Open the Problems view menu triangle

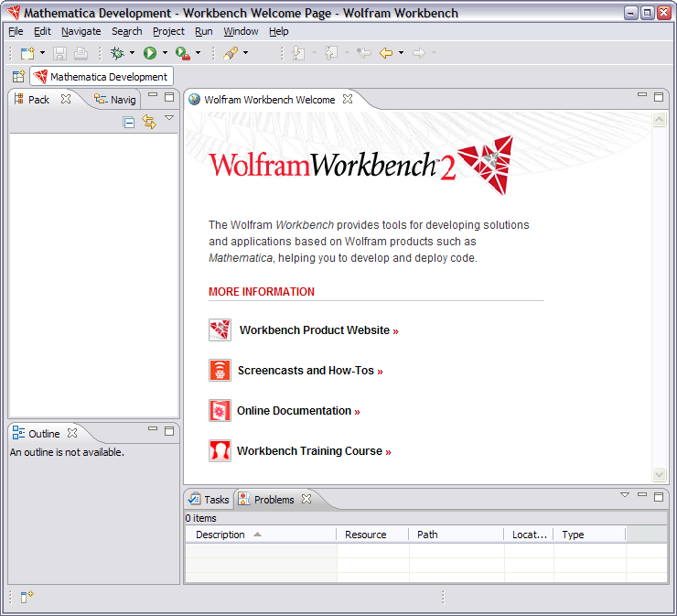pos(625,495)
